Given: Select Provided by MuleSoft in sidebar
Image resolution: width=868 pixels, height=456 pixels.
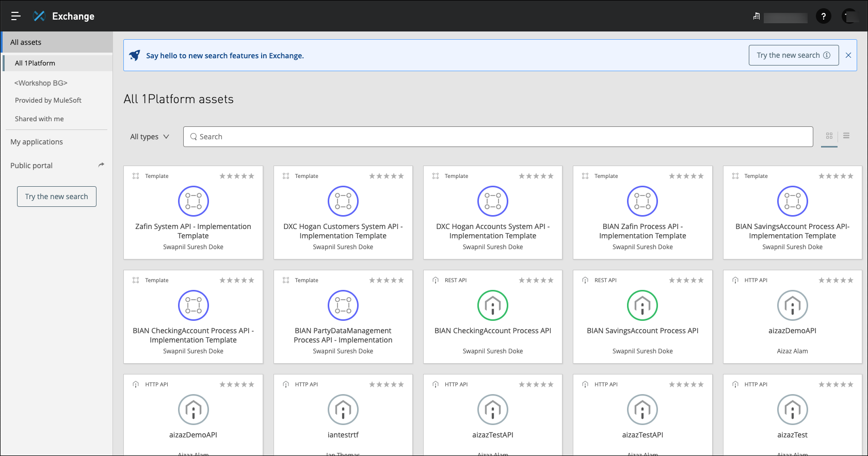Looking at the screenshot, I should coord(48,100).
